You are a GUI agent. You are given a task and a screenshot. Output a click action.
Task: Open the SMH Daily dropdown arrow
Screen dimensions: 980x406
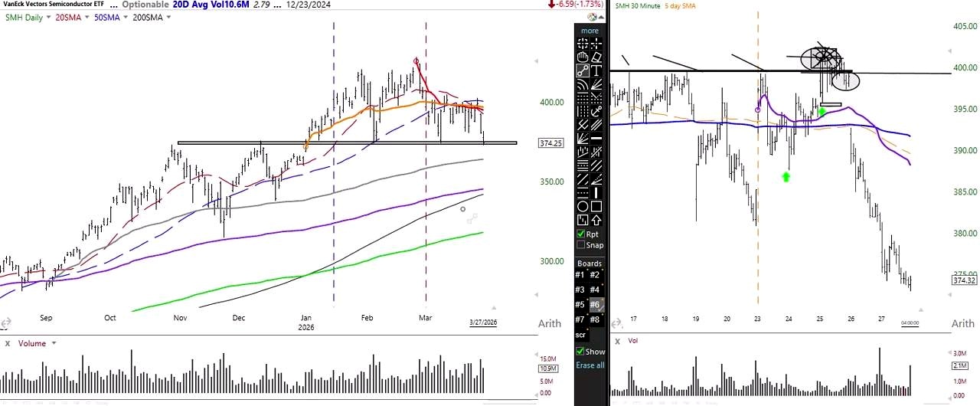(x=47, y=17)
